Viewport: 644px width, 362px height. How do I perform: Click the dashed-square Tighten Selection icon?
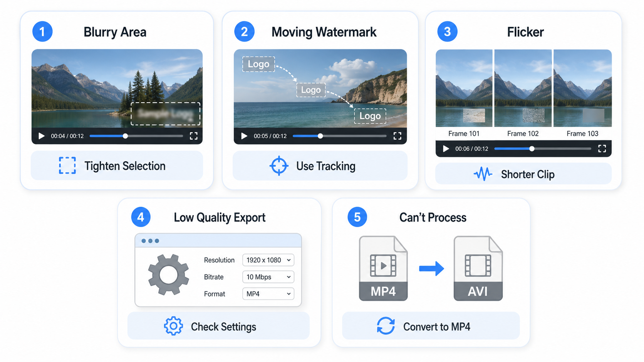(67, 165)
